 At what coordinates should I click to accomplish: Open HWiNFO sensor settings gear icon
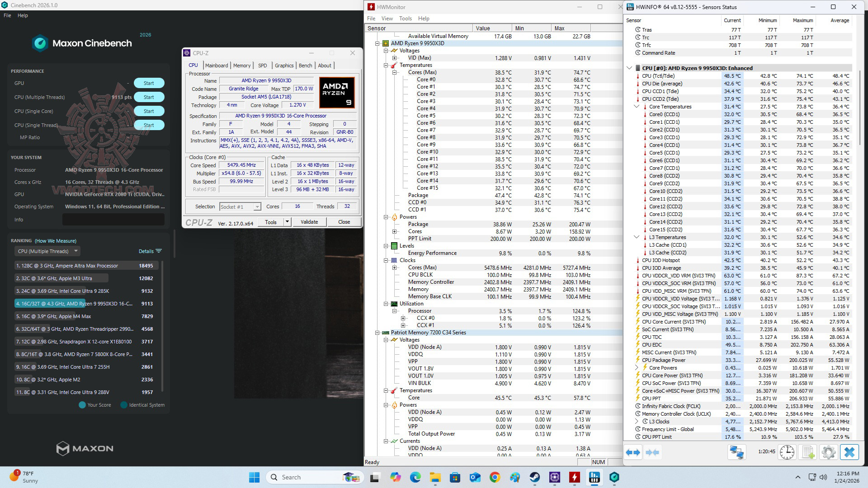click(828, 452)
